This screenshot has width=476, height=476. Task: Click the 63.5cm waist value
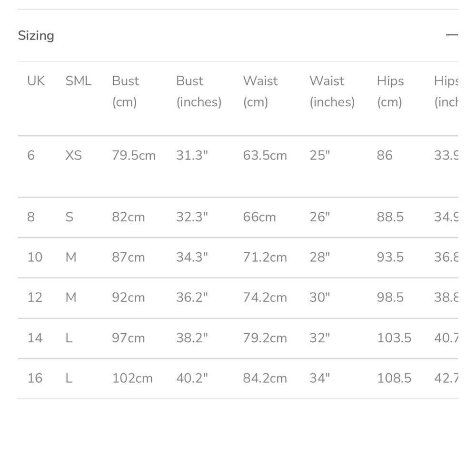pyautogui.click(x=265, y=155)
